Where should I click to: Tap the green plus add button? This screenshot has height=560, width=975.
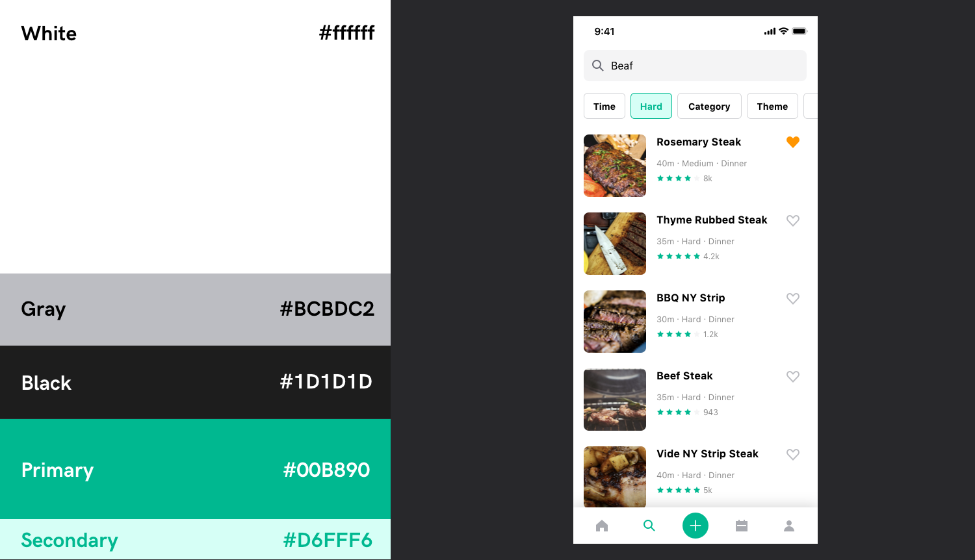click(x=695, y=526)
